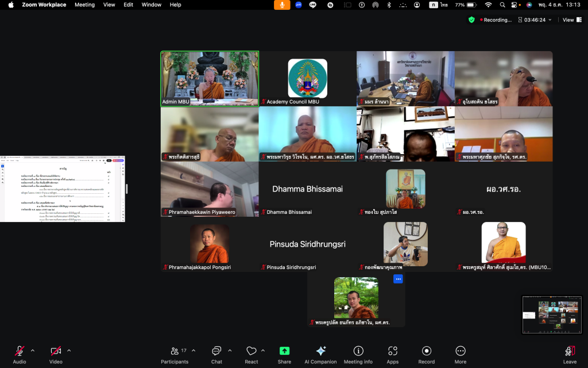588x368 pixels.
Task: Click the shared document preview thumbnail
Action: tap(63, 189)
